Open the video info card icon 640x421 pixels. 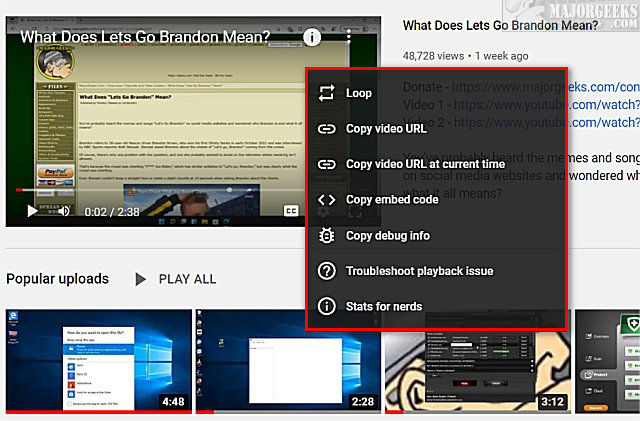pos(312,38)
